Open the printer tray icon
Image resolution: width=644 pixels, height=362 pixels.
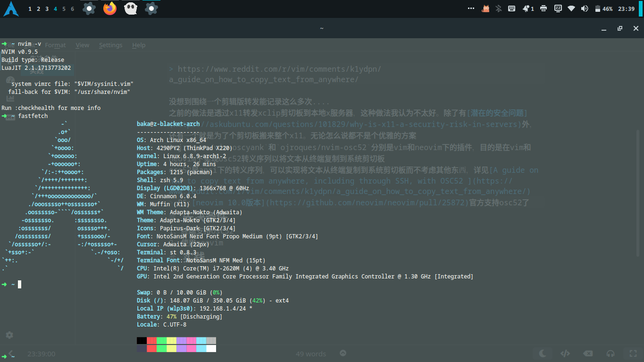pyautogui.click(x=544, y=8)
